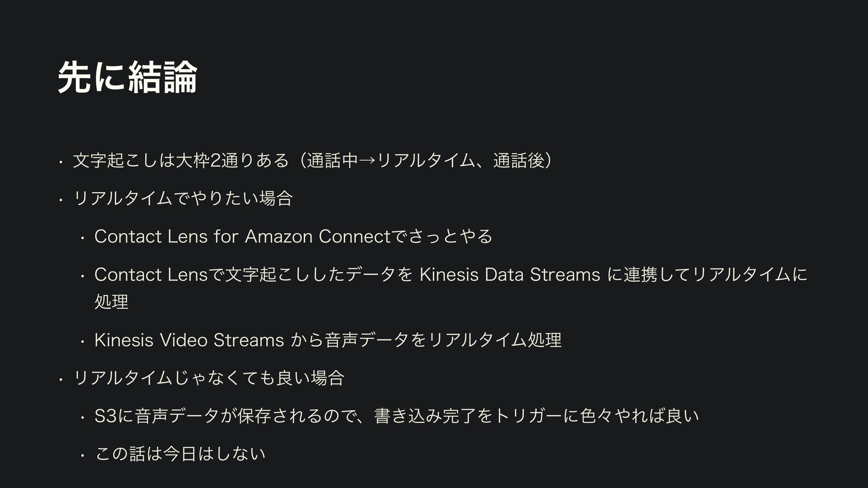
Task: Click the heading リアルタイムでやりたい場合
Action: [x=183, y=198]
